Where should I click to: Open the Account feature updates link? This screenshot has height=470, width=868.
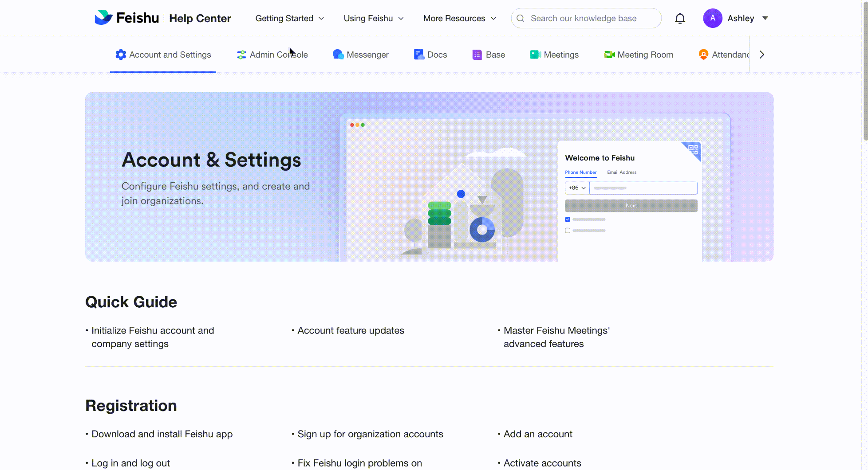pos(351,330)
